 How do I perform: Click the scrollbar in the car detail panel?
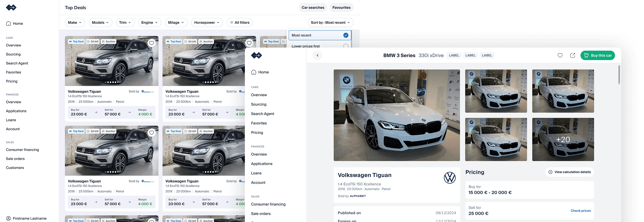click(x=619, y=75)
